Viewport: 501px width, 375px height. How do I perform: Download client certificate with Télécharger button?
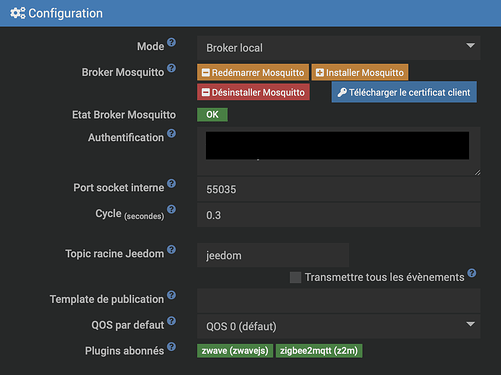(x=404, y=92)
